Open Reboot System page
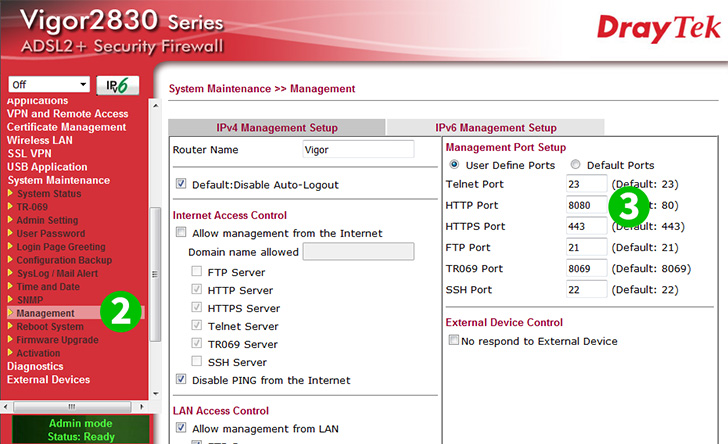This screenshot has height=444, width=728. pyautogui.click(x=50, y=326)
